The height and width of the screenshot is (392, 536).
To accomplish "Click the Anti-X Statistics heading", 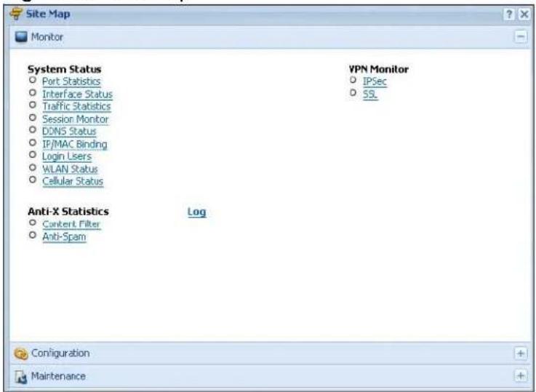I will pyautogui.click(x=68, y=212).
